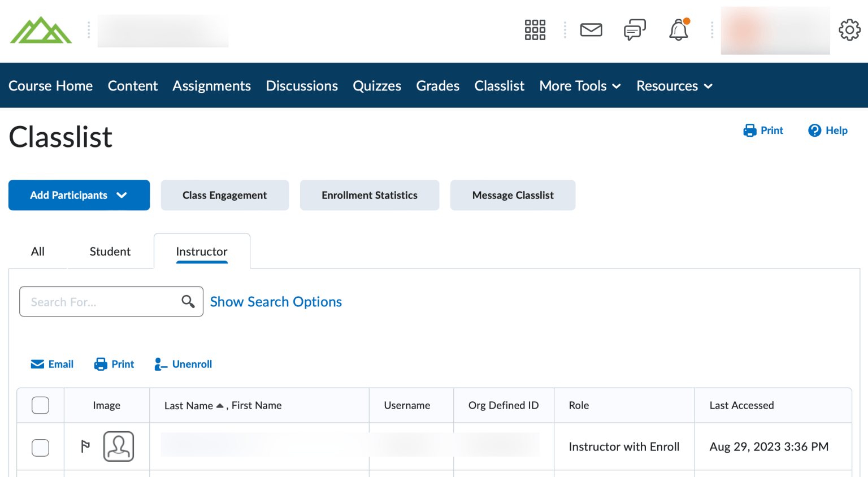Open the Content page

click(x=133, y=86)
